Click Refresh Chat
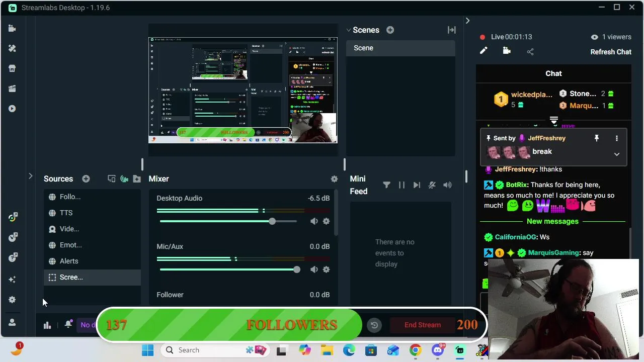This screenshot has height=362, width=644. [611, 52]
